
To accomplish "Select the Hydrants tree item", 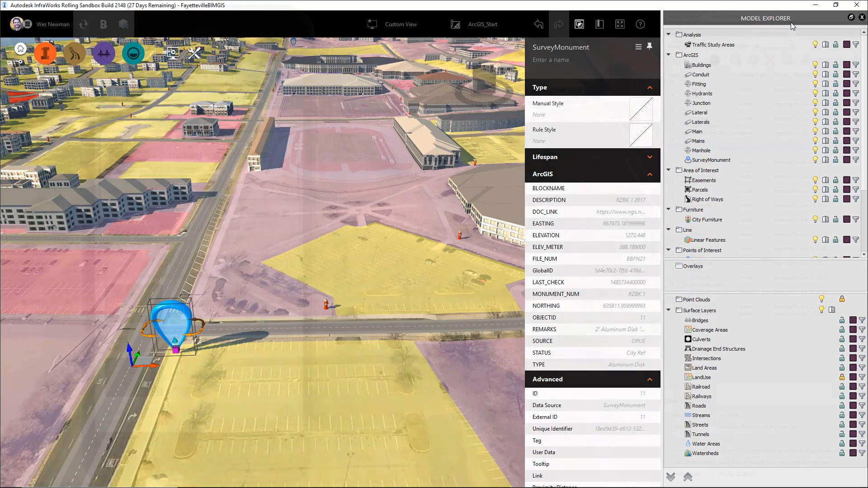I will 702,94.
